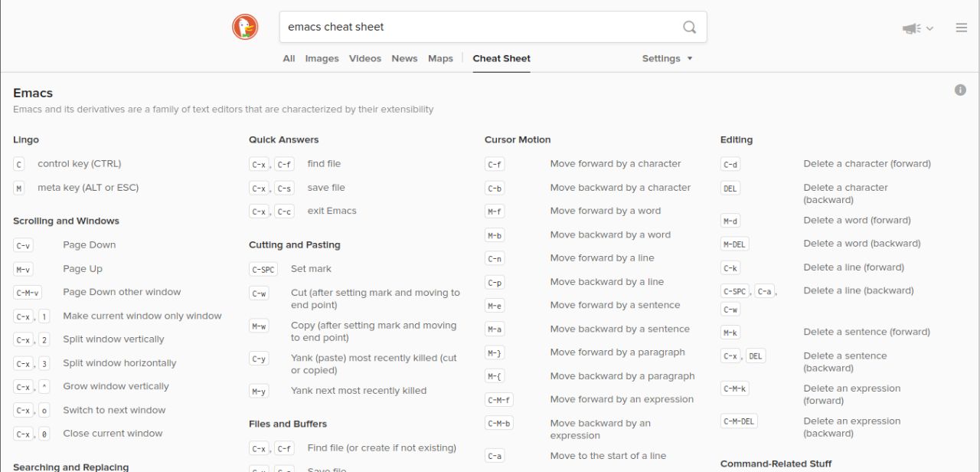Click the Scrolling and Windows heading
Viewport: 980px width, 472px height.
tap(66, 221)
